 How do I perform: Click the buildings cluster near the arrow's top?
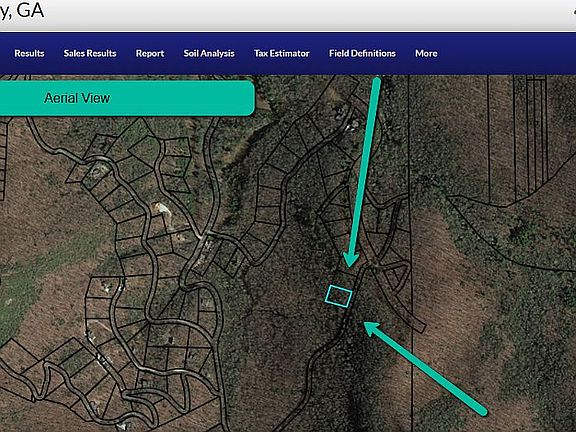(x=347, y=117)
